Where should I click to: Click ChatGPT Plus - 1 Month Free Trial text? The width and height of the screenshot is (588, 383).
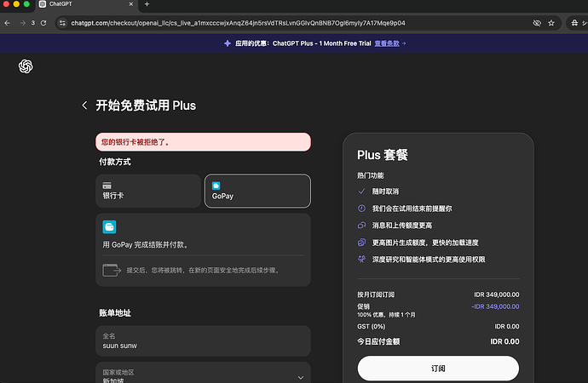(322, 43)
